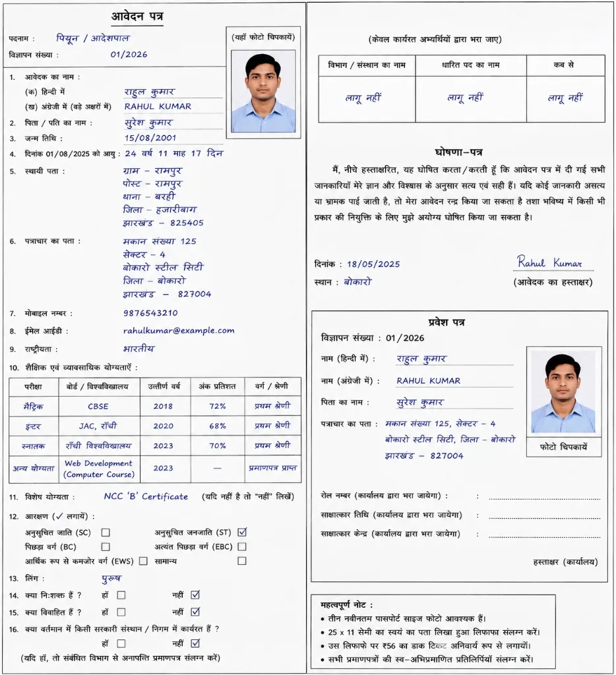The image size is (616, 675).
Task: Tick हां checkbox for क्या नि:शक्त हैं
Action: click(121, 595)
